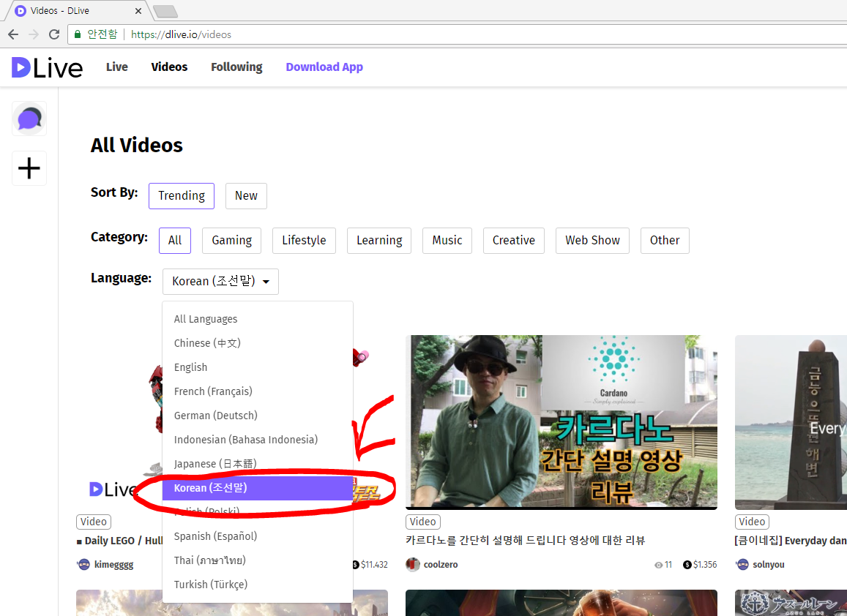Choose French (Français) from the list
Image resolution: width=847 pixels, height=616 pixels.
pos(258,391)
